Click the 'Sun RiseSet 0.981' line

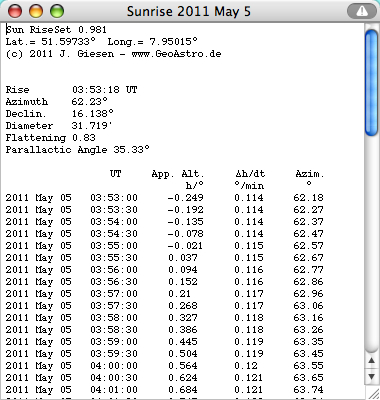(x=56, y=30)
